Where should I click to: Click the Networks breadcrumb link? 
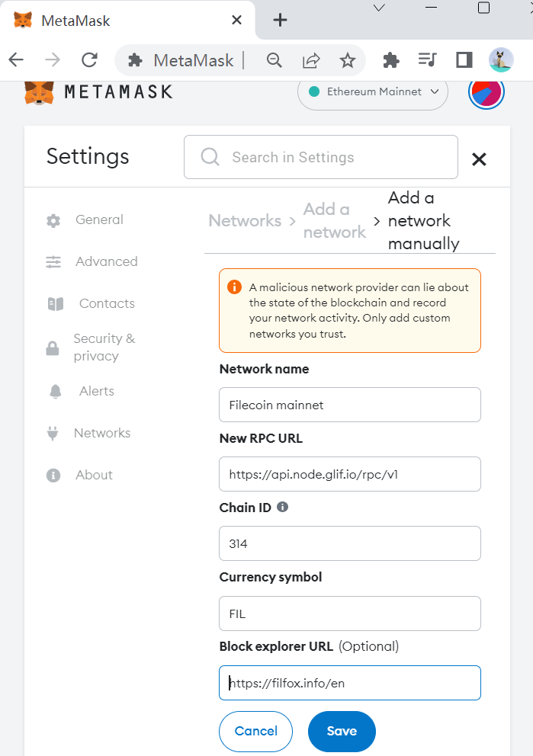(x=245, y=221)
